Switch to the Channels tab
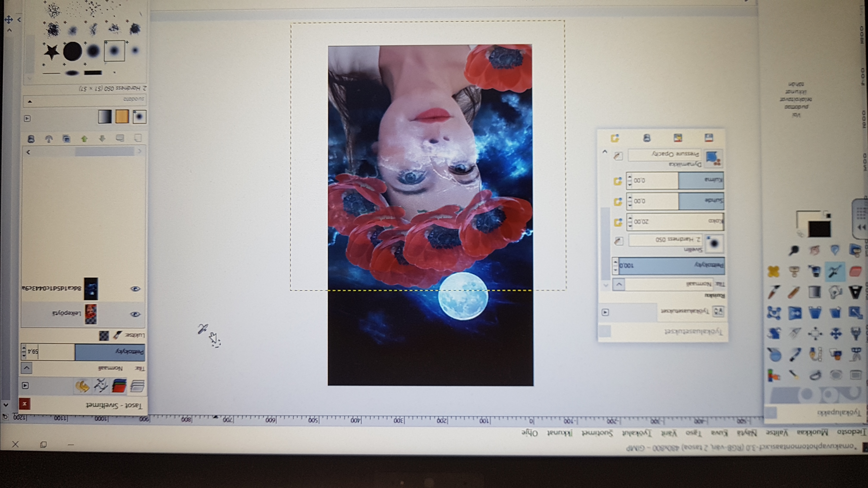The height and width of the screenshot is (488, 868). click(x=119, y=386)
